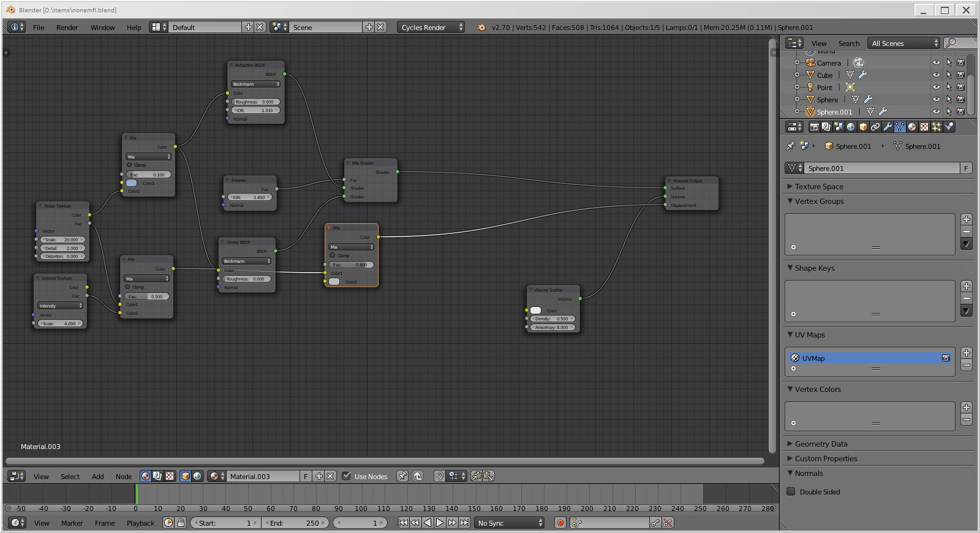Click the paste nodes icon in header
Viewport: 980px width, 533px height.
[x=488, y=476]
